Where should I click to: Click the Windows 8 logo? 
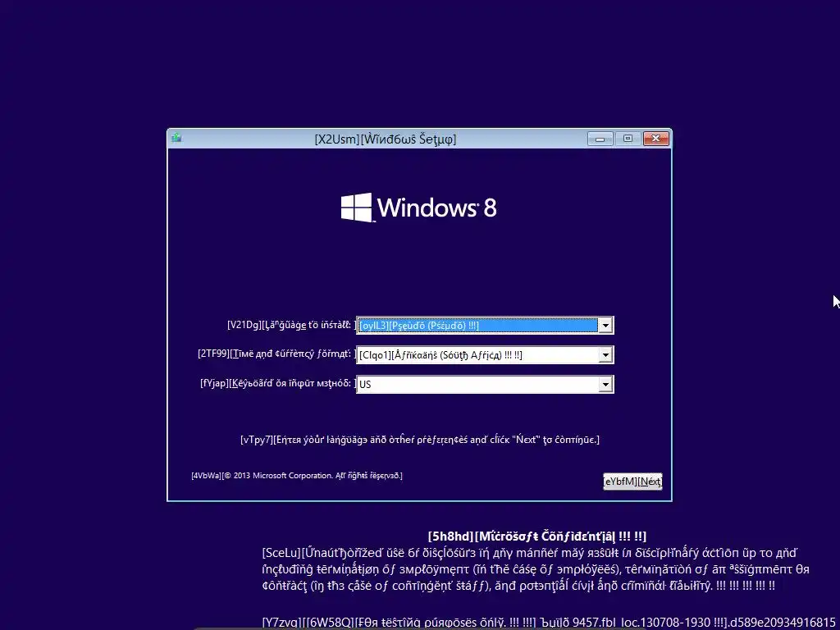(419, 208)
